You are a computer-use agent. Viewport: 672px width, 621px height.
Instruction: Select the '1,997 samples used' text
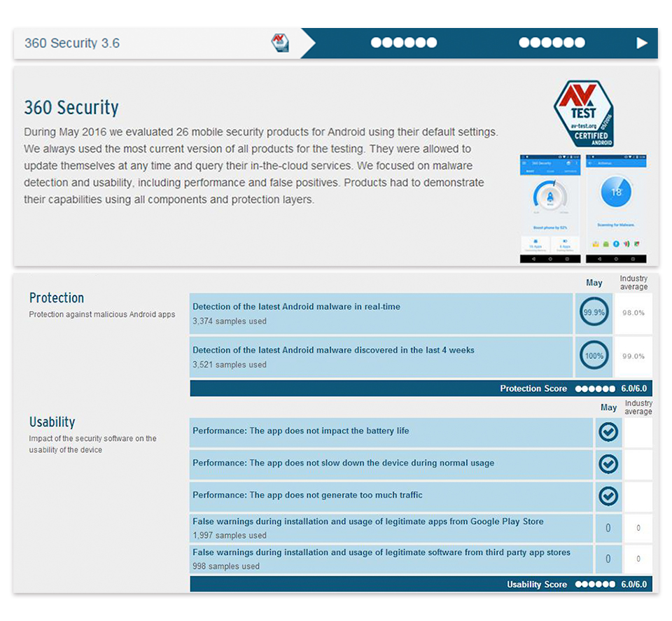(x=230, y=536)
